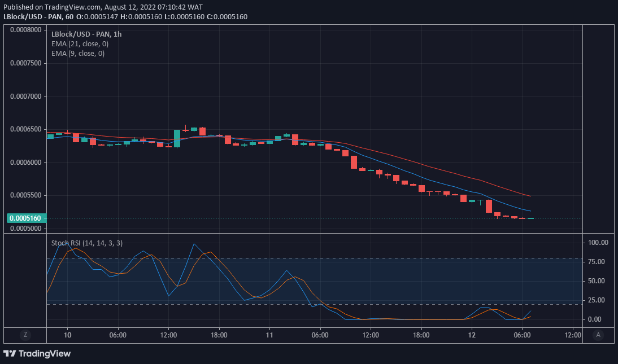Click the Z timezone button
Image resolution: width=618 pixels, height=364 pixels.
coord(25,335)
